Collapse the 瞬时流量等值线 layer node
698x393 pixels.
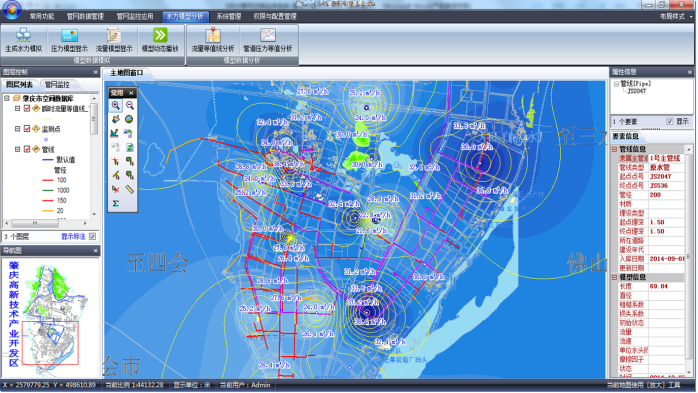tap(17, 109)
